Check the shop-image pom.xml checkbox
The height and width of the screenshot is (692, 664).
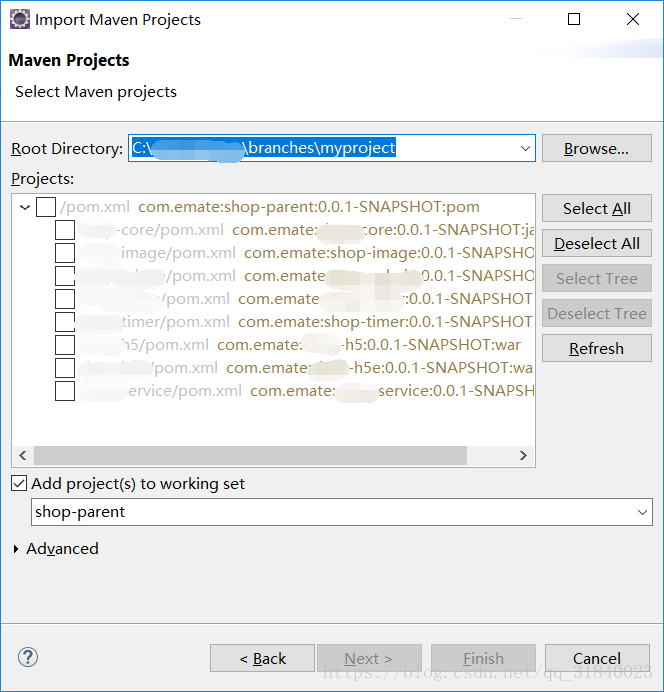tap(65, 253)
